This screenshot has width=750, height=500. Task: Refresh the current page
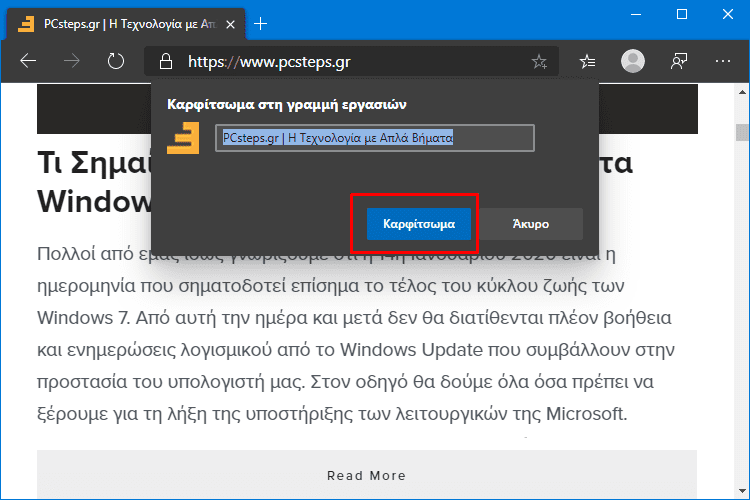[115, 61]
